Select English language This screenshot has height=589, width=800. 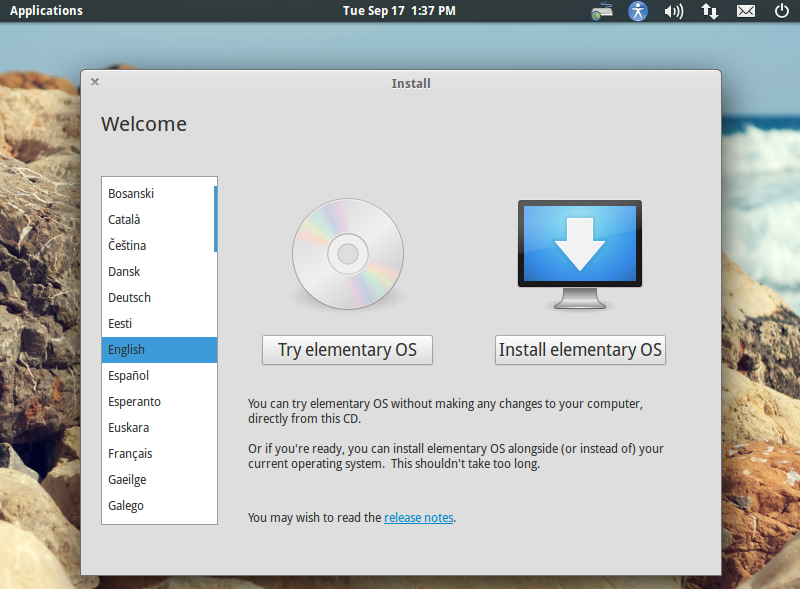tap(159, 350)
